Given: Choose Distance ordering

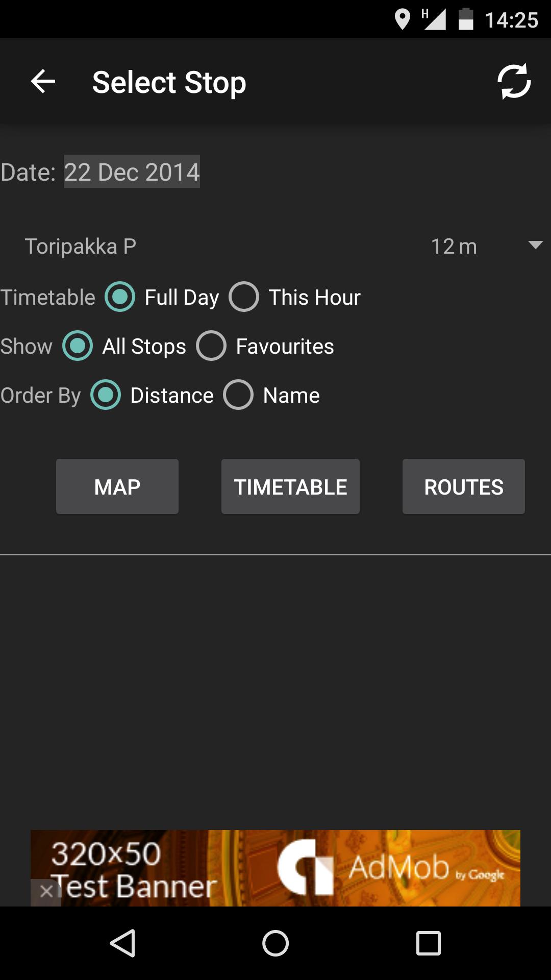Looking at the screenshot, I should 106,395.
